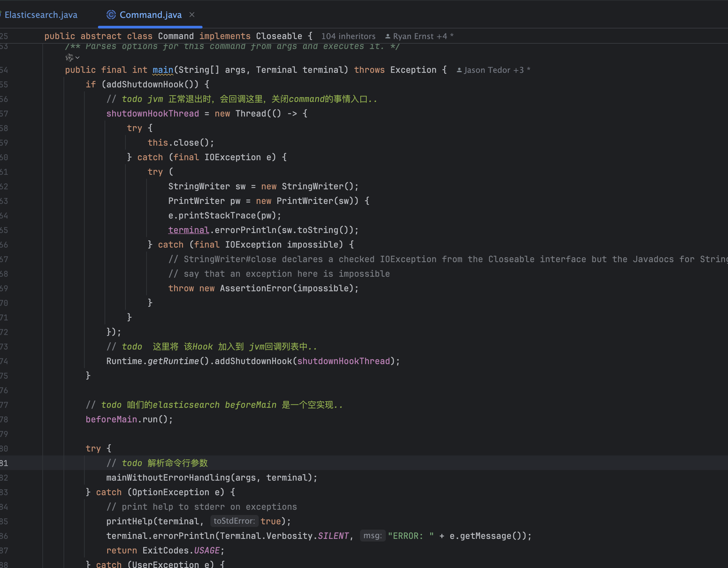728x568 pixels.
Task: Click 'Terminal.Verbosity.SILENT' constant
Action: pyautogui.click(x=284, y=536)
